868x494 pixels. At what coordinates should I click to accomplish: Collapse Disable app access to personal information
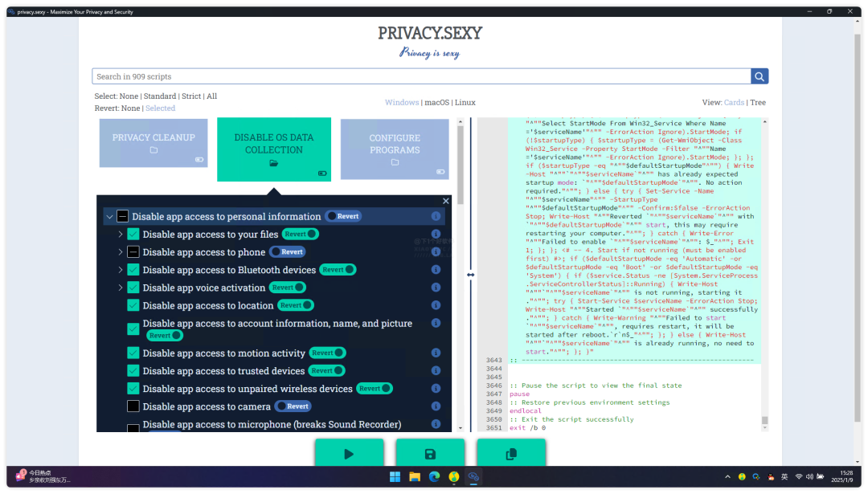(109, 216)
